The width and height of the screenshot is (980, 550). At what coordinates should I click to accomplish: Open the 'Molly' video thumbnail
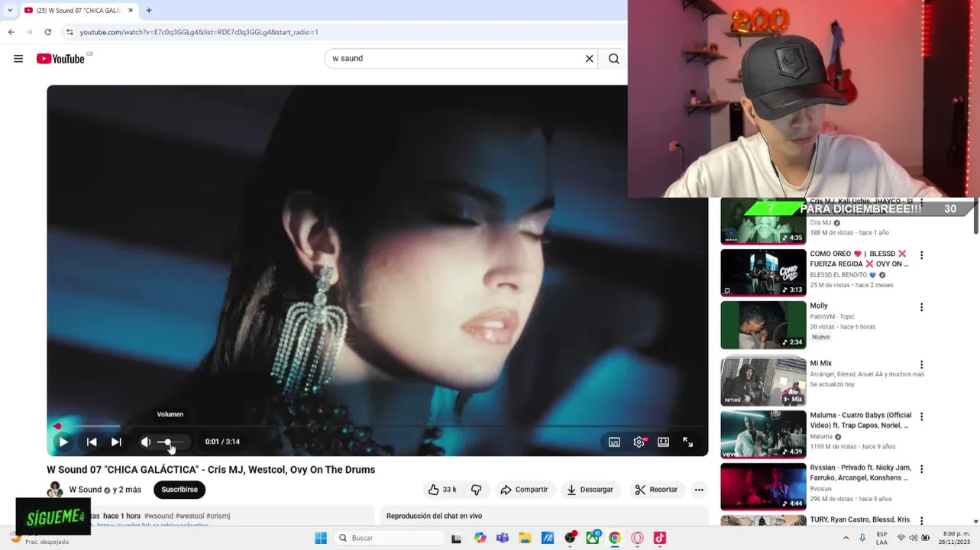pyautogui.click(x=763, y=325)
